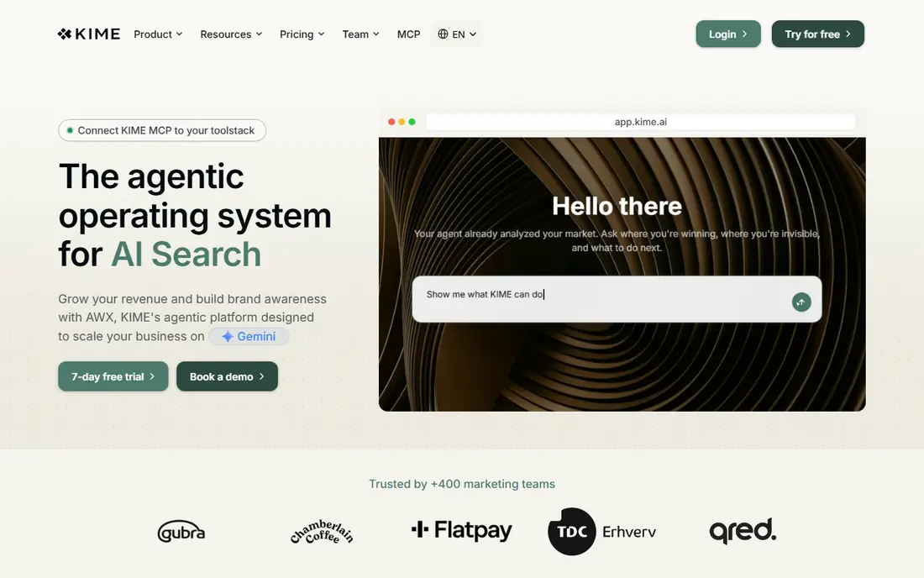Screen dimensions: 924x578
Task: Click the Flatpay logo
Action: pos(462,530)
